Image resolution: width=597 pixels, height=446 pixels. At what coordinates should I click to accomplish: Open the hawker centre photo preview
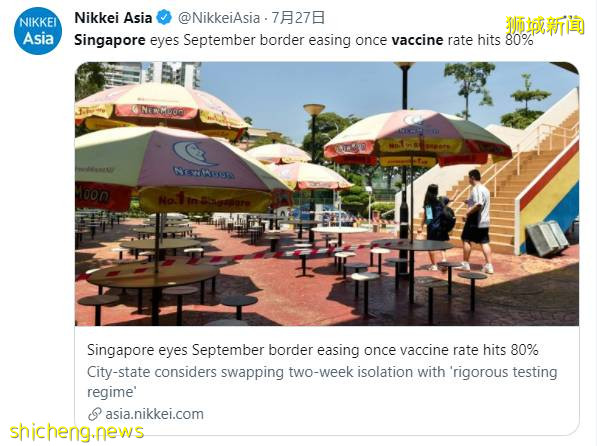click(x=327, y=194)
